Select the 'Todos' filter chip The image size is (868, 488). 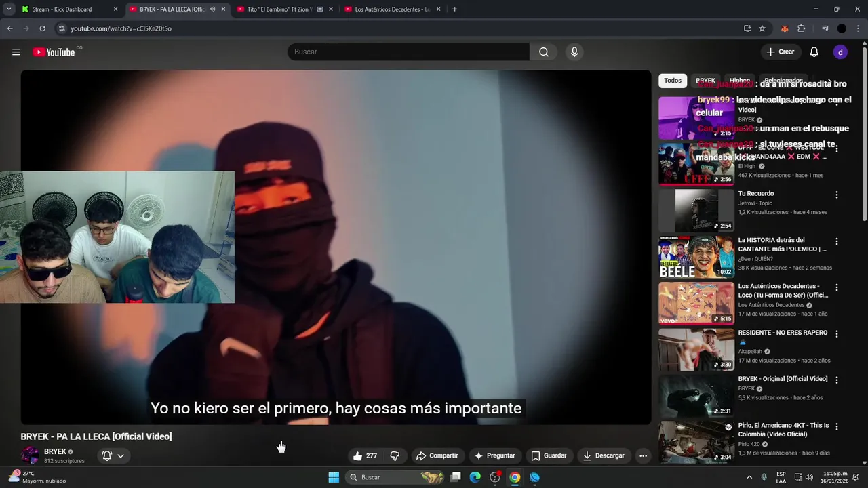click(x=673, y=81)
